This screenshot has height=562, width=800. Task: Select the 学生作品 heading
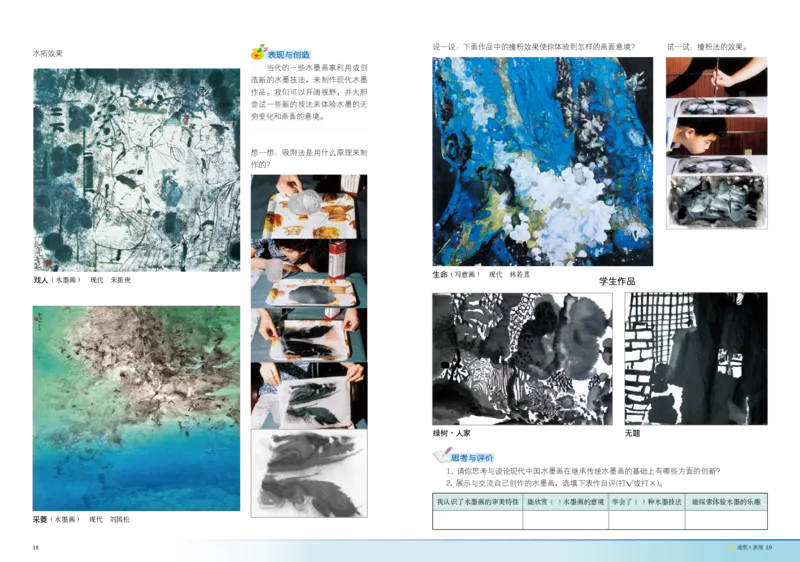pos(617,281)
